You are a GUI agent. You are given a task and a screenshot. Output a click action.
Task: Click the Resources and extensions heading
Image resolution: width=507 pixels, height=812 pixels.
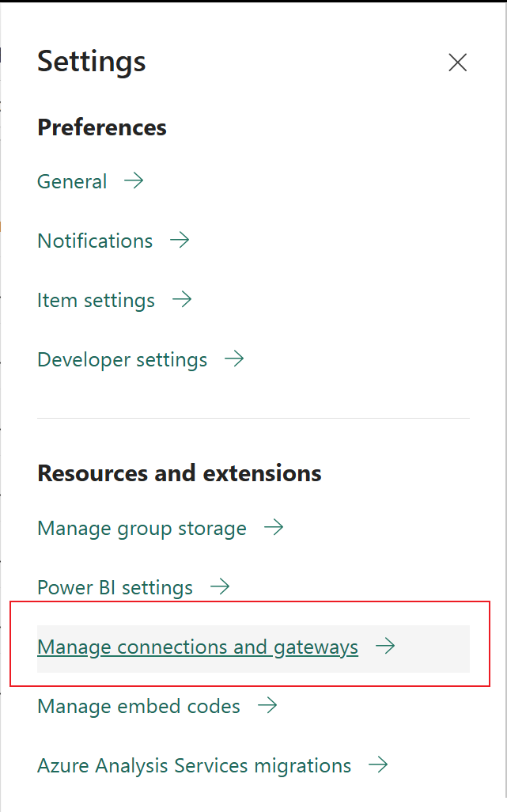(179, 473)
